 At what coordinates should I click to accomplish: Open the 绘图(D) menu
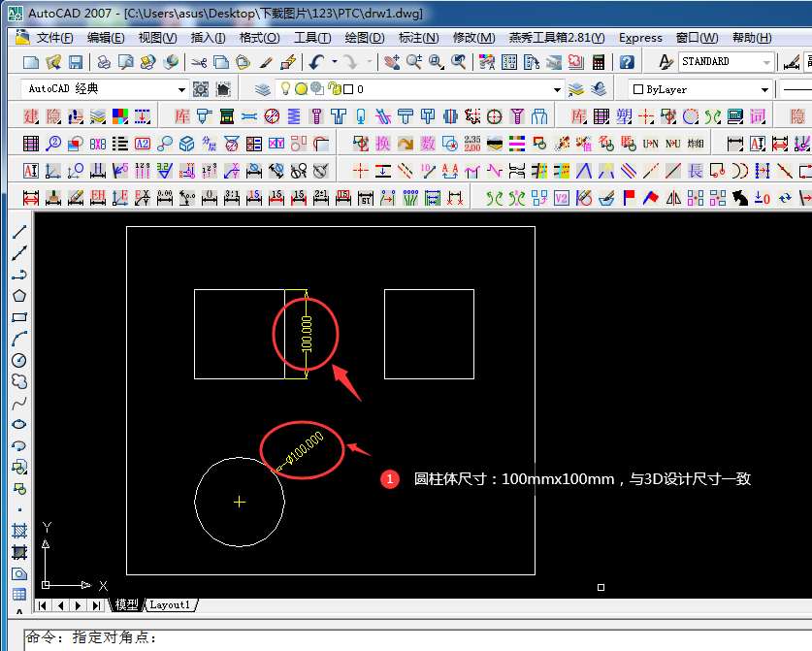click(x=365, y=38)
